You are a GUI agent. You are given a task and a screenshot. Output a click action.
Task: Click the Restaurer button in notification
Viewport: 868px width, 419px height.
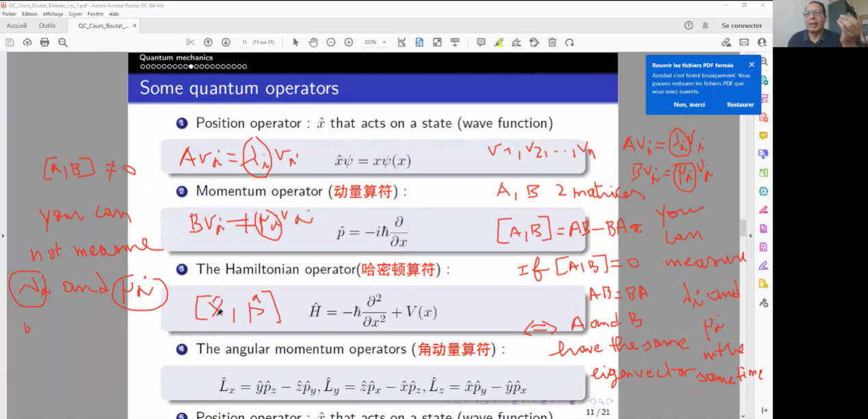pos(740,105)
